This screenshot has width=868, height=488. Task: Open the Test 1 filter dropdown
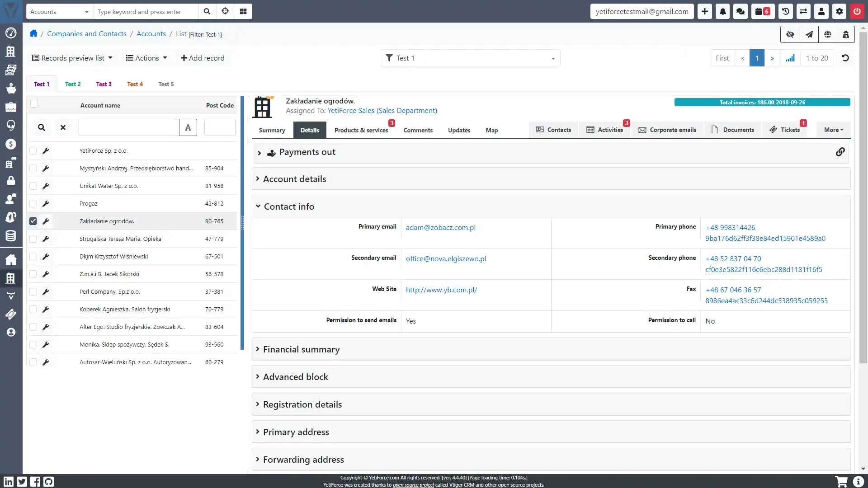(552, 58)
